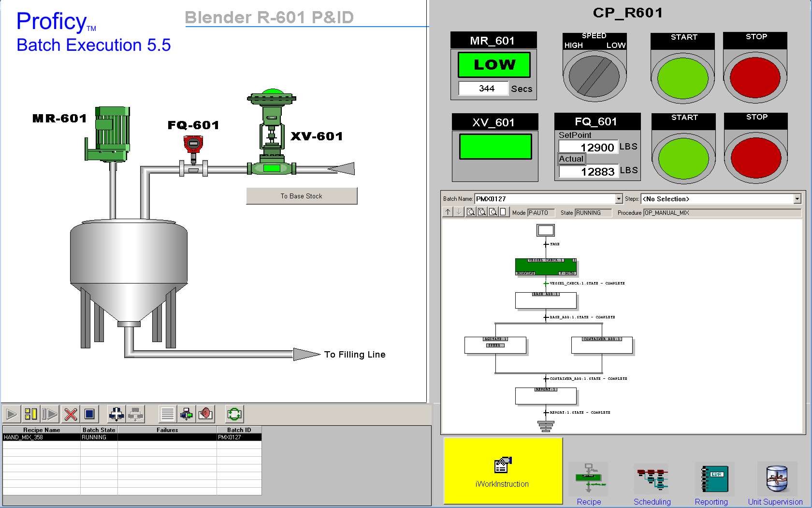The width and height of the screenshot is (812, 508).
Task: Open the iWorkInstruction yellow tile
Action: tap(503, 471)
